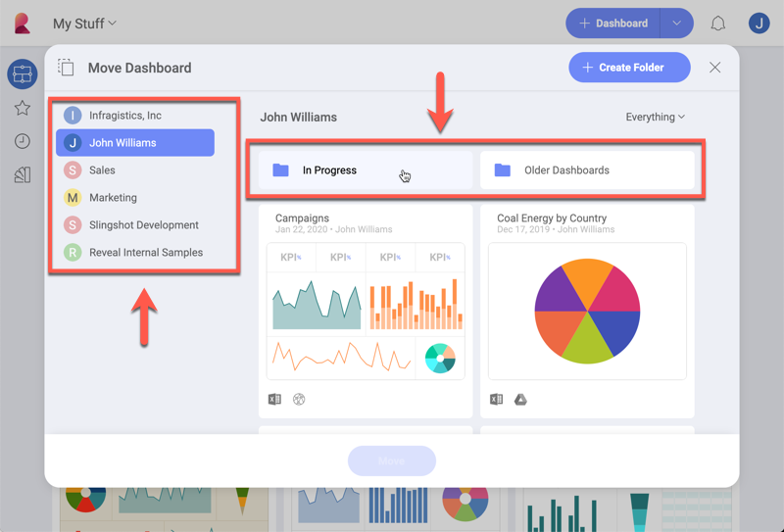This screenshot has width=784, height=532.
Task: Select the Coal Energy by Country thumbnail
Action: [x=587, y=310]
